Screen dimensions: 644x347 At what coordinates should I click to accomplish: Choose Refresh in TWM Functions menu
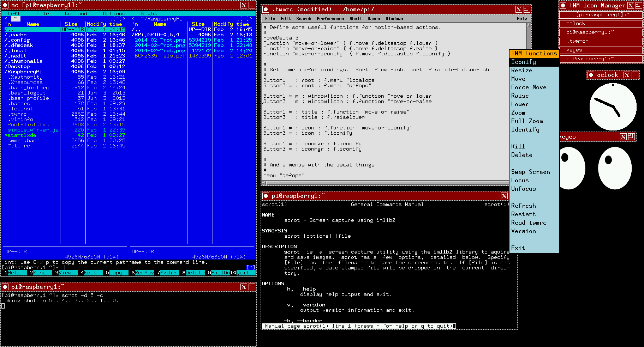[x=534, y=206]
